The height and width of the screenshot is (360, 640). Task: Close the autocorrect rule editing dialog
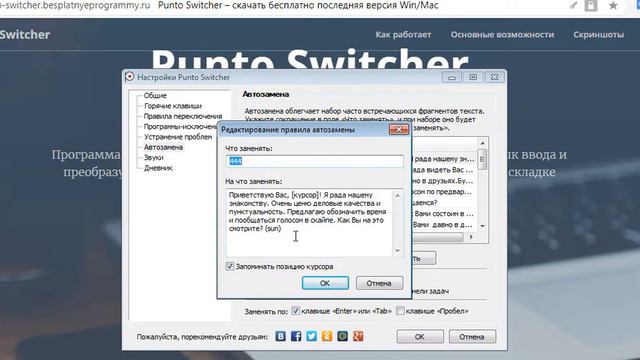point(399,129)
